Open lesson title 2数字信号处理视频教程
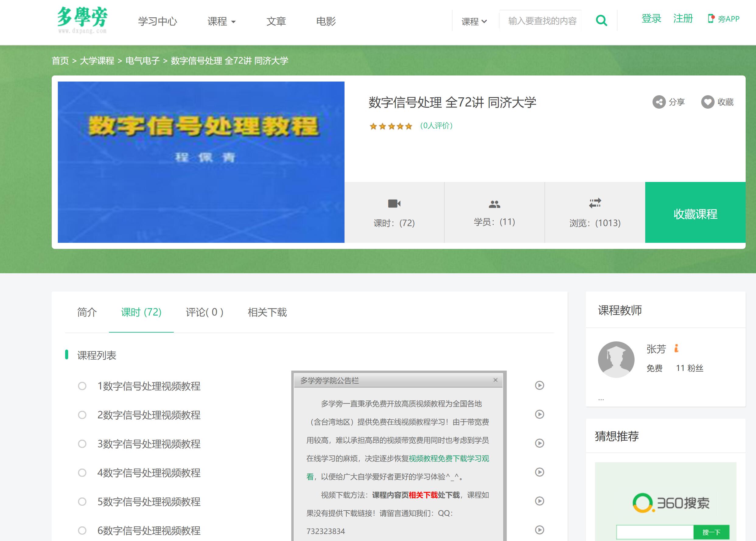Viewport: 756px width, 541px height. 149,415
